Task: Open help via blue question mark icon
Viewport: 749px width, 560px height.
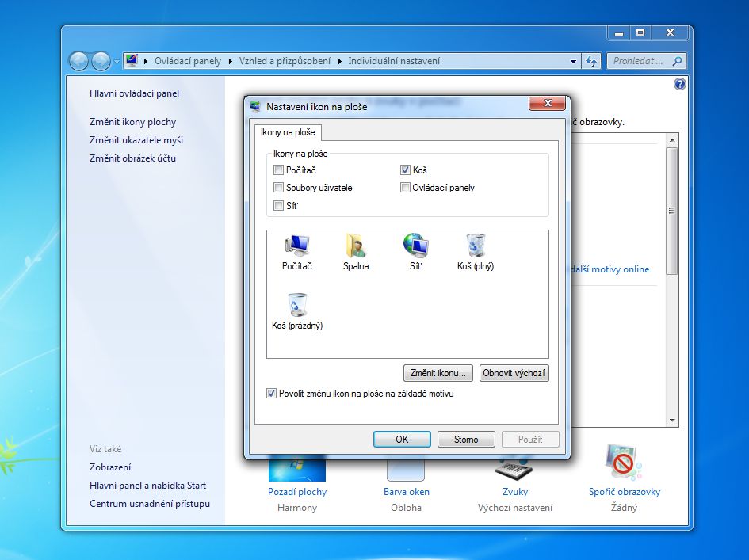Action: point(679,84)
